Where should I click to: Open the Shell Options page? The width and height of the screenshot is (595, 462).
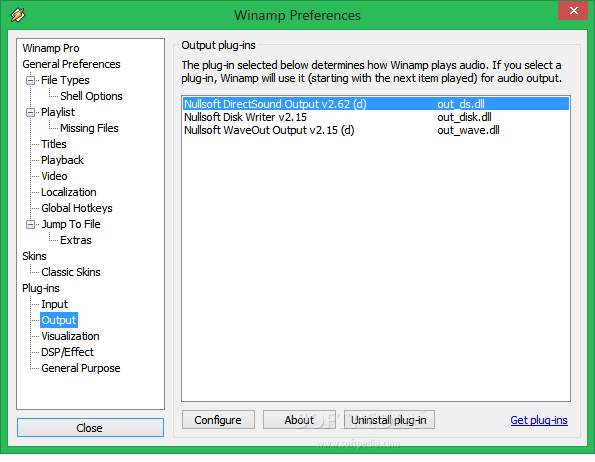91,96
